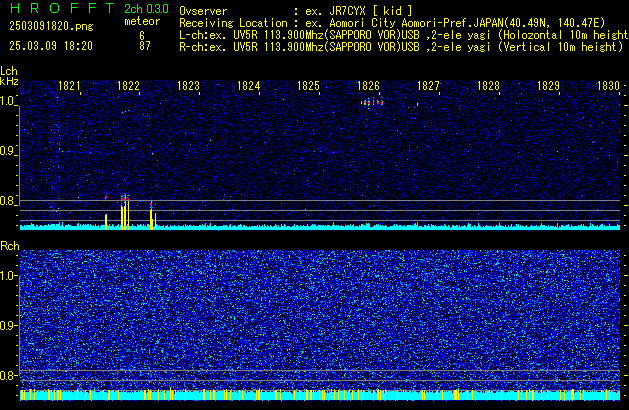Screen dimensions: 629x410
Task: Click the meteor echo cluster near 1826
Action: tap(372, 103)
